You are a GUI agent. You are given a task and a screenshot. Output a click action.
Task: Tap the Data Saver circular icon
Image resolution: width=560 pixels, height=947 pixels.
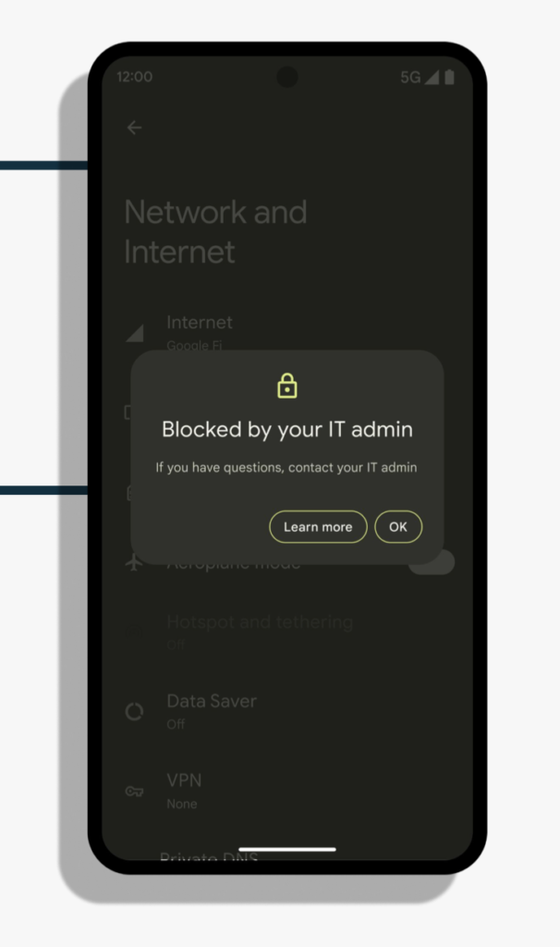tap(134, 712)
